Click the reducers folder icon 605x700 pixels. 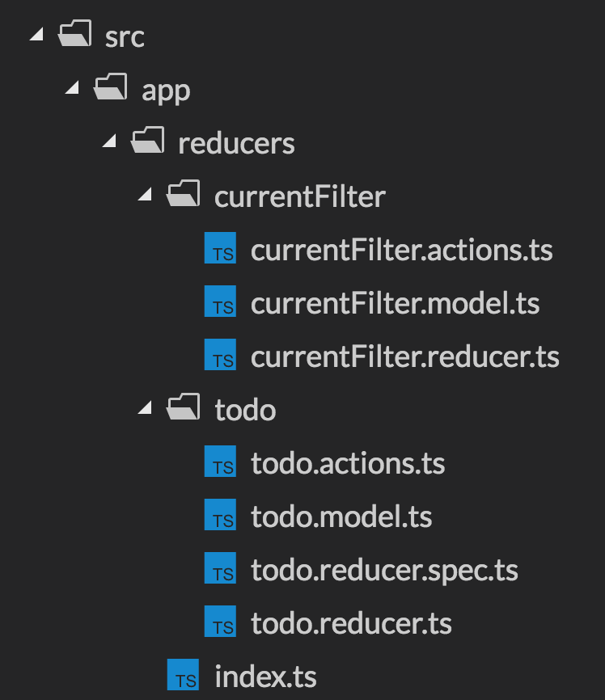(147, 140)
